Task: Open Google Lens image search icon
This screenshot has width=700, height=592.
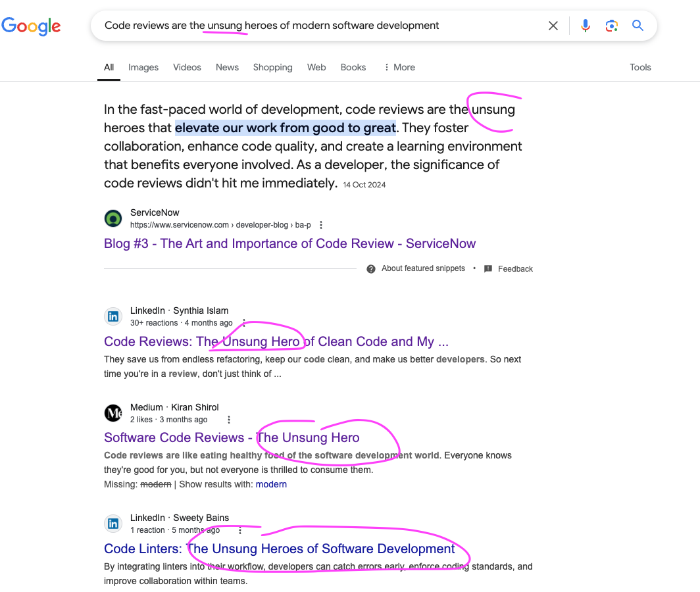Action: (612, 26)
